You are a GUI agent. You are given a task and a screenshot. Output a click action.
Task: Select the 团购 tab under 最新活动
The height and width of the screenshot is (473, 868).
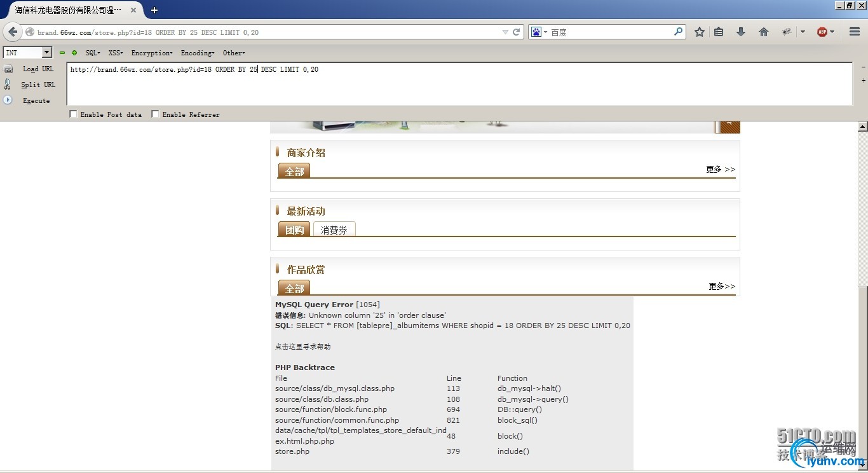[x=294, y=230]
